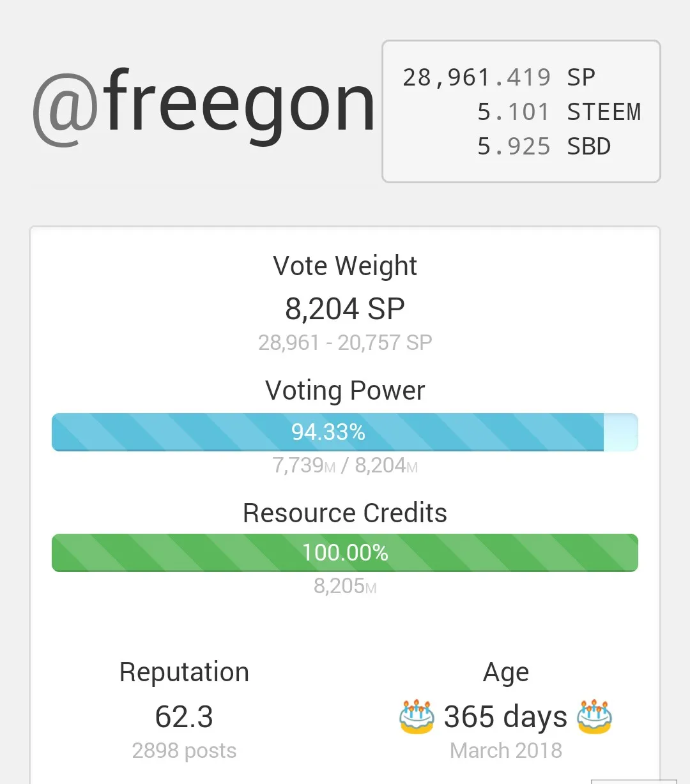Click the March 2018 creation date

pyautogui.click(x=506, y=751)
